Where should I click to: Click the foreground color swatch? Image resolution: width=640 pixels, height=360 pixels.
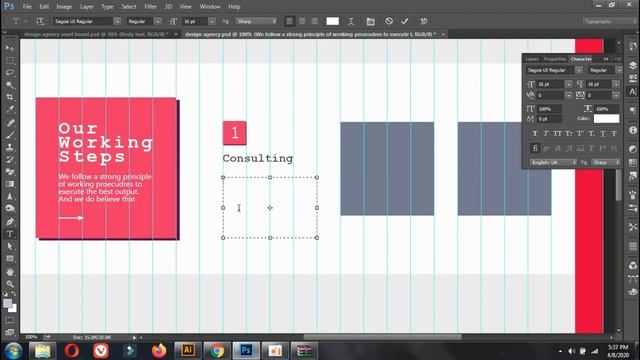pos(7,303)
